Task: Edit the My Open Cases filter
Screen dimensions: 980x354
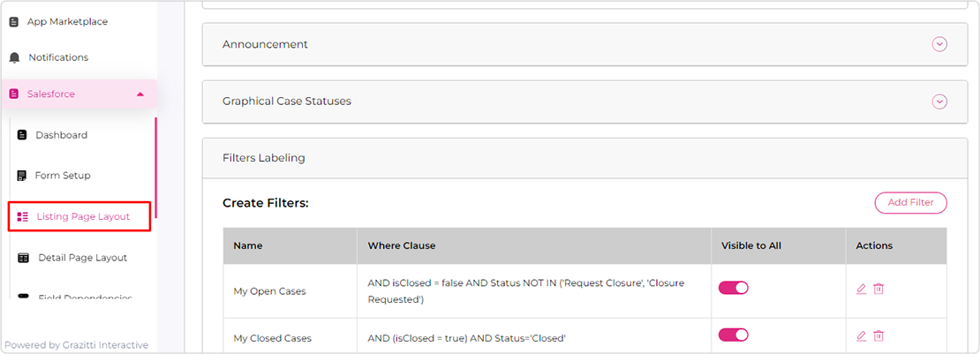Action: point(861,289)
